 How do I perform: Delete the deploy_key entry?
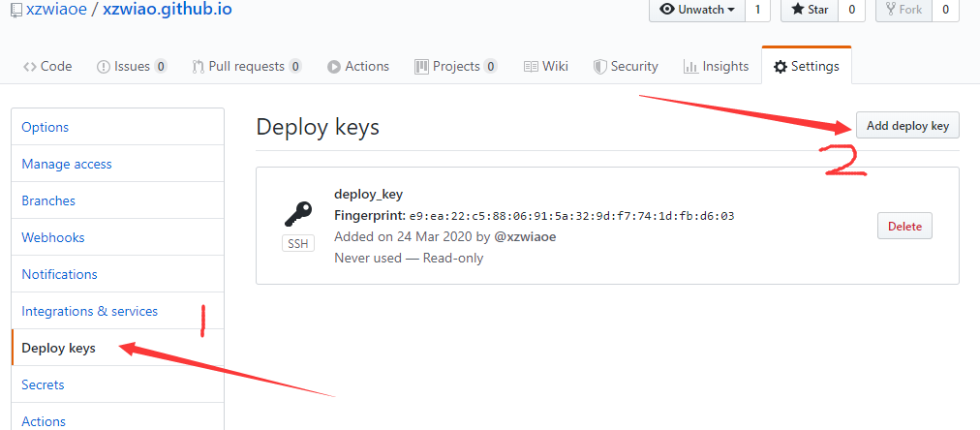tap(904, 226)
